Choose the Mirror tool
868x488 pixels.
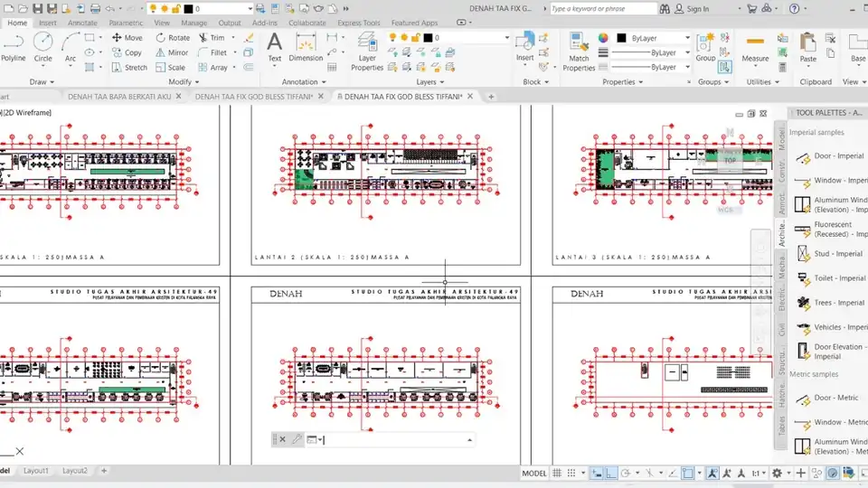tap(172, 52)
